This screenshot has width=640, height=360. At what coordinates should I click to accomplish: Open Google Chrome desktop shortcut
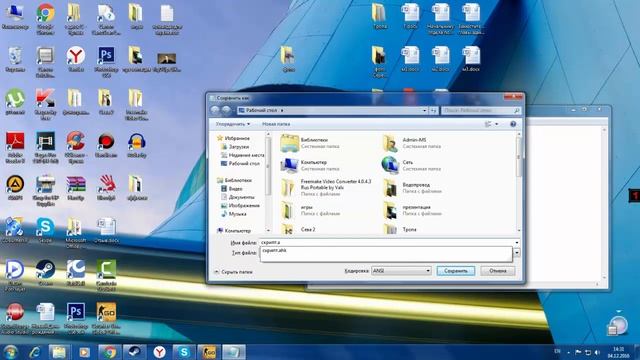[45, 18]
